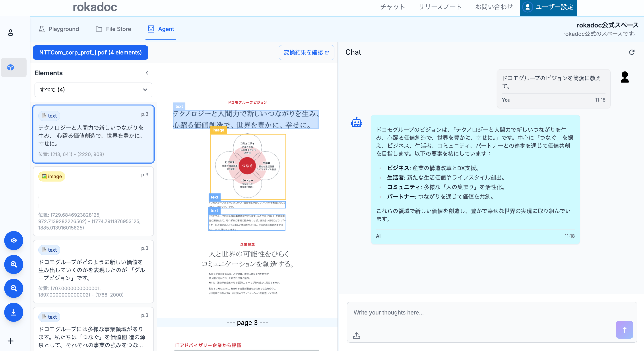Open the すべて (4) filter dropdown
Screen dimensions: 644x351
pyautogui.click(x=93, y=90)
